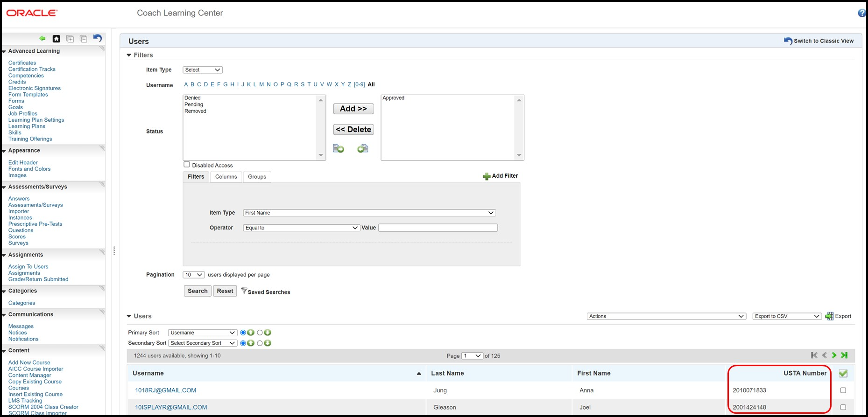This screenshot has width=868, height=417.
Task: Click the Status list scrollbar down arrow
Action: tap(321, 155)
